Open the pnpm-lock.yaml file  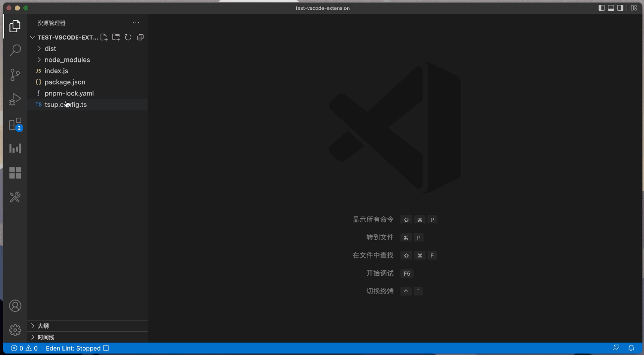point(87,93)
